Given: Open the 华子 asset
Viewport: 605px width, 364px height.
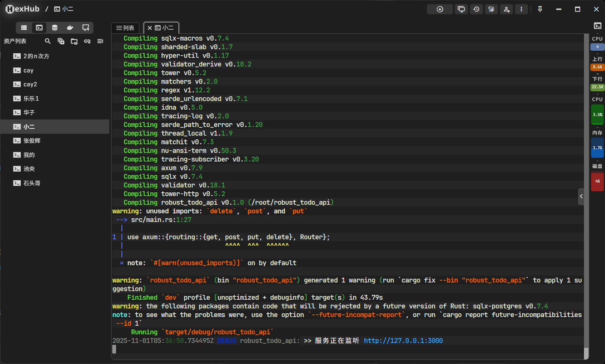Looking at the screenshot, I should tap(55, 113).
